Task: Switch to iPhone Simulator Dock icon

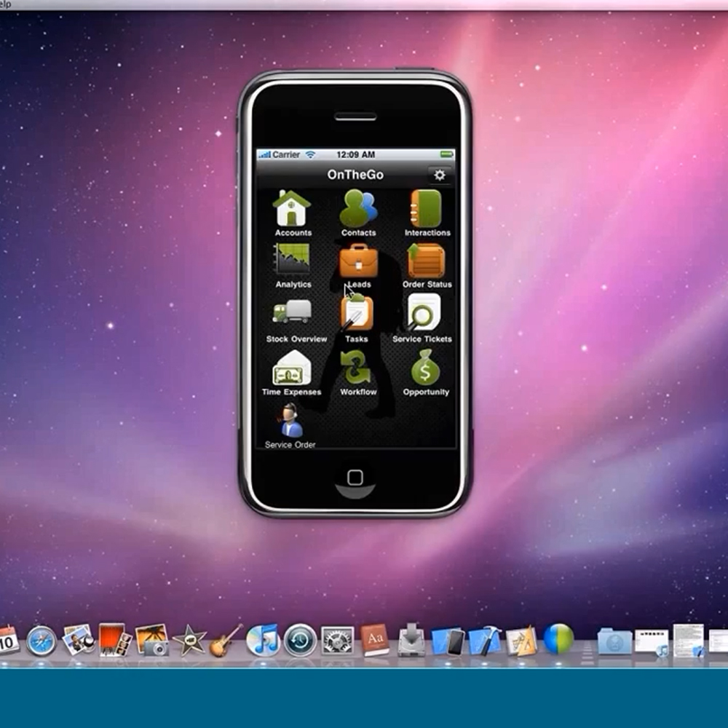Action: pos(448,641)
